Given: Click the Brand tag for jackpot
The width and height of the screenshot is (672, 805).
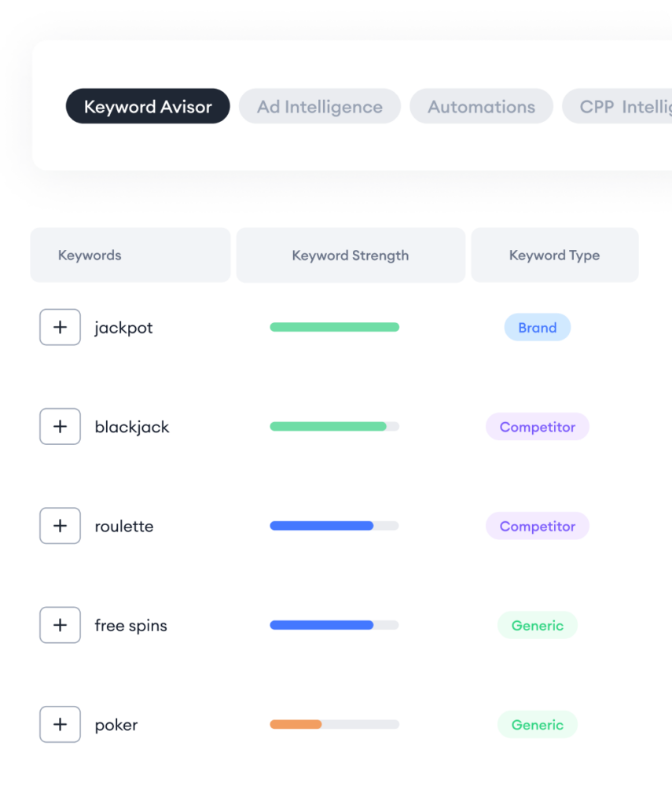Looking at the screenshot, I should [x=538, y=328].
